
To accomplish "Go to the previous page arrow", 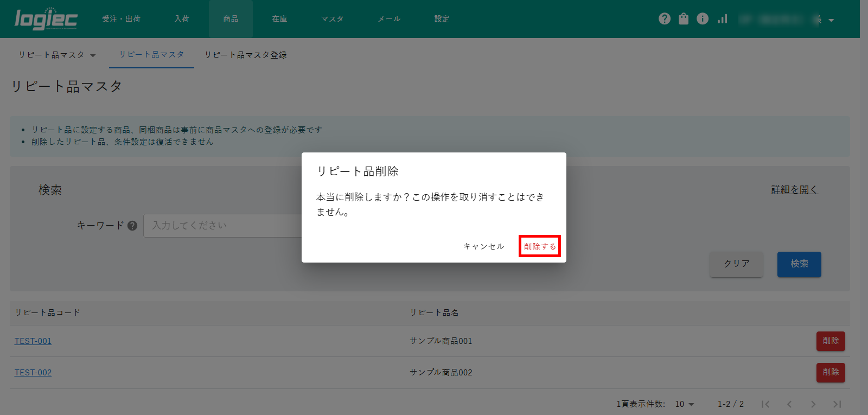I will (789, 404).
